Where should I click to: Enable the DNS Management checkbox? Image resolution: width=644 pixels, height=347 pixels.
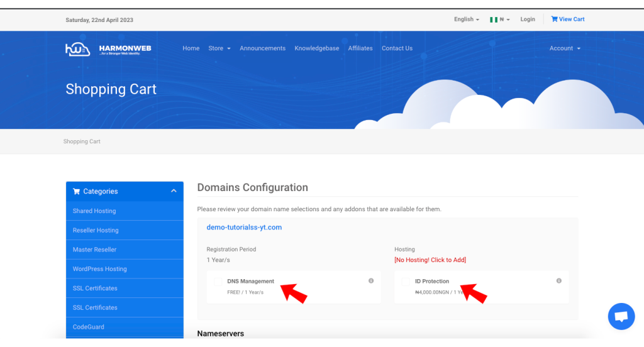(218, 282)
